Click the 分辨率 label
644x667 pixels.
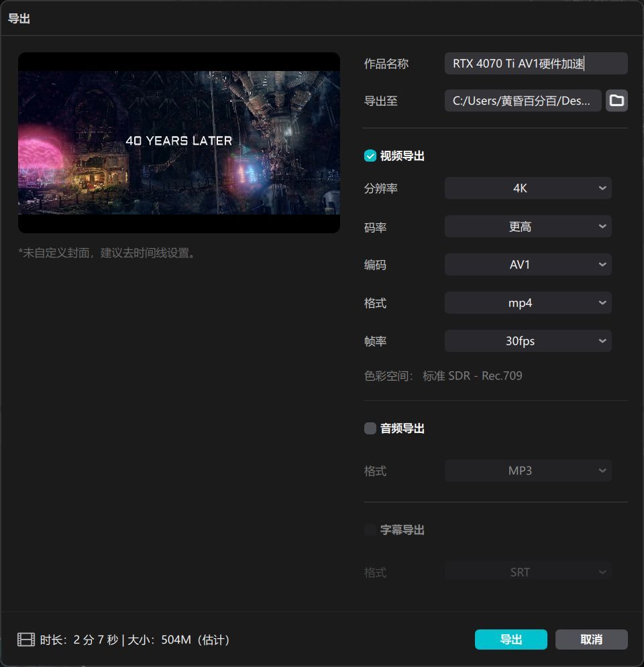(x=380, y=188)
